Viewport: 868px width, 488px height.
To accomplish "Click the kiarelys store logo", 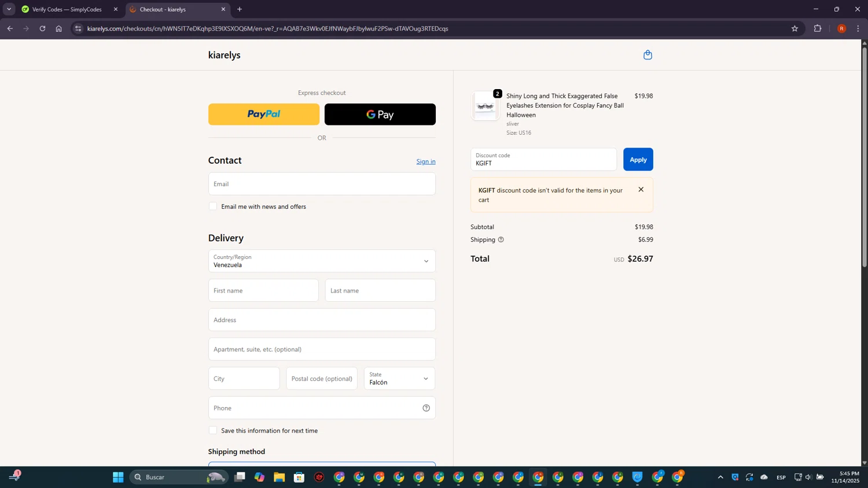I will (x=225, y=55).
